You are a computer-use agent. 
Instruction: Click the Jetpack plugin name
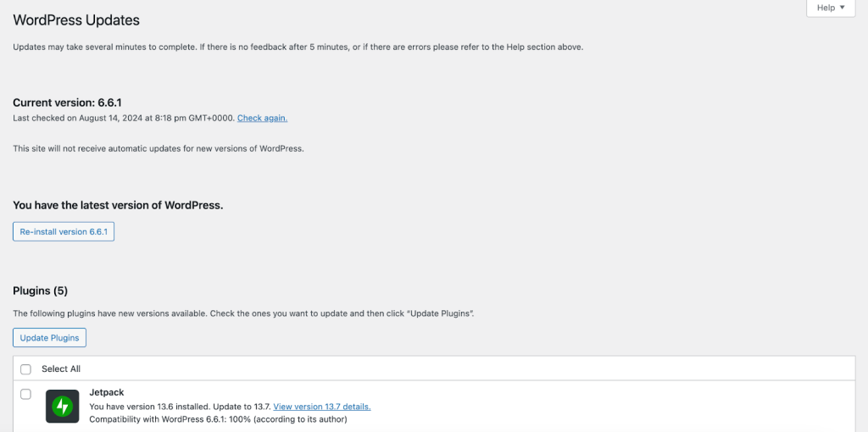pyautogui.click(x=107, y=393)
